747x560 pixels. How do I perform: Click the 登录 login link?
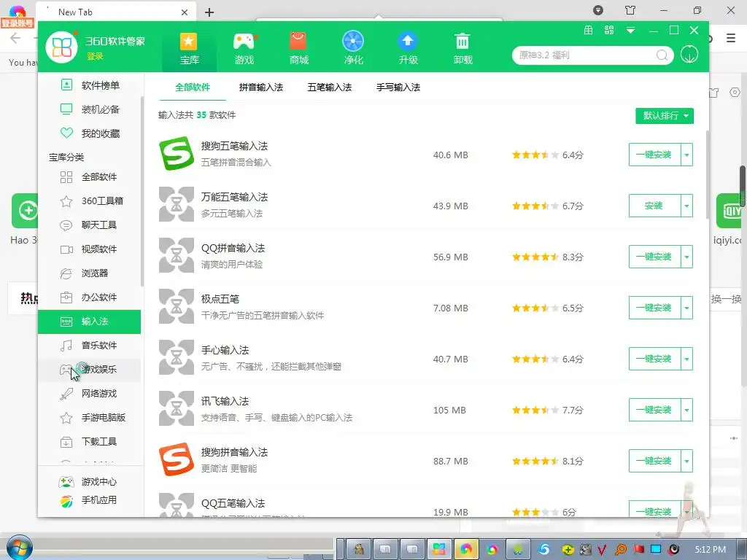coord(95,56)
